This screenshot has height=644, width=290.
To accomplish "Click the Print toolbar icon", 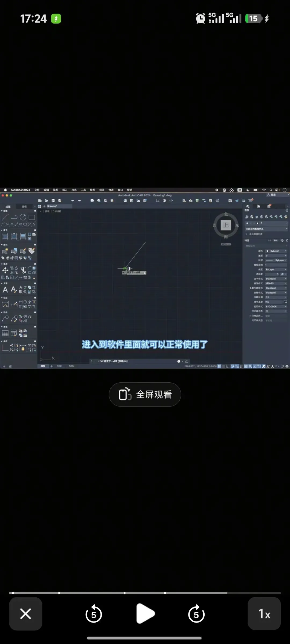I will [92, 200].
